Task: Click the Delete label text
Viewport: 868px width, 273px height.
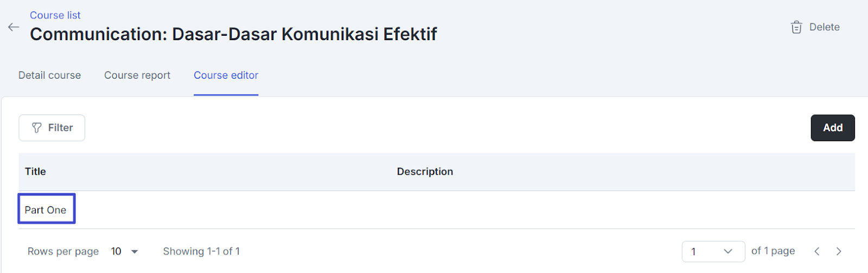Action: click(824, 27)
